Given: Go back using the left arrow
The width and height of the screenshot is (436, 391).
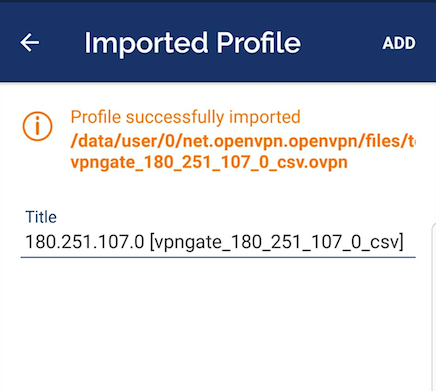Looking at the screenshot, I should click(30, 43).
